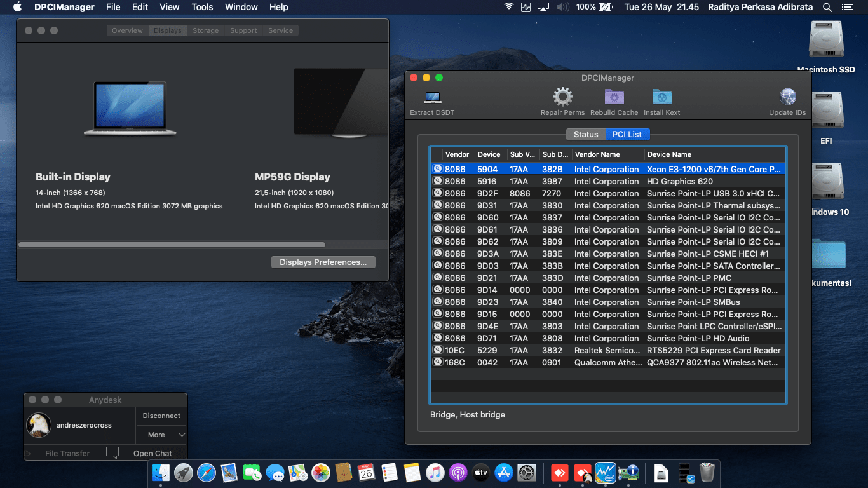Image resolution: width=868 pixels, height=488 pixels.
Task: Select the QCA9377 802.11ac Wireless row
Action: (608, 362)
